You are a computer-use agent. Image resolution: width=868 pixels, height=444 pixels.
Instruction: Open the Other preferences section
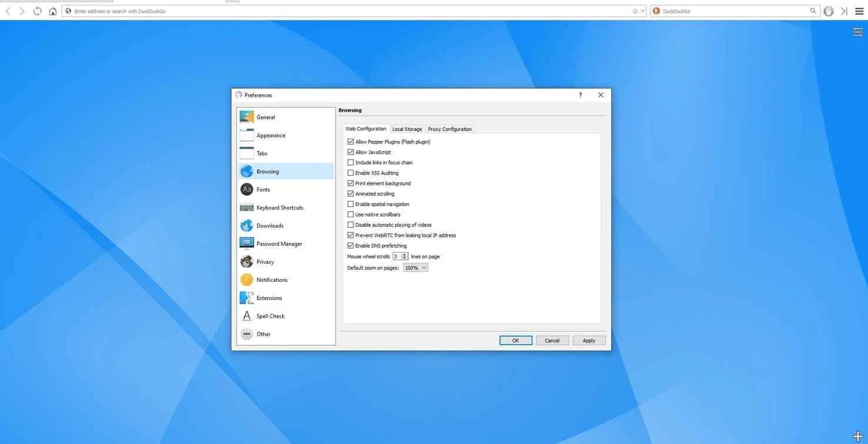tap(286, 334)
